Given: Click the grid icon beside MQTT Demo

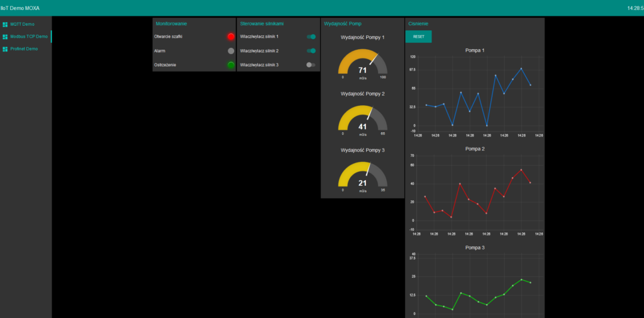Looking at the screenshot, I should pyautogui.click(x=5, y=24).
